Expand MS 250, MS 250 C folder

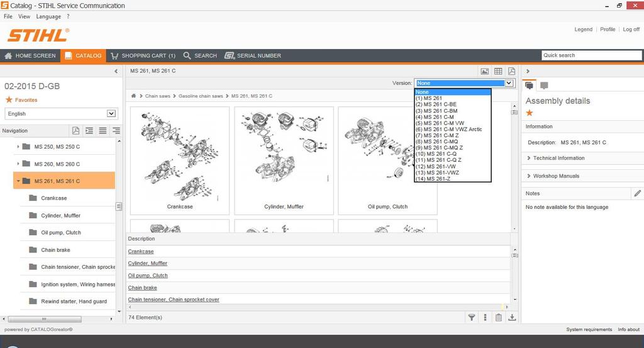coord(18,146)
